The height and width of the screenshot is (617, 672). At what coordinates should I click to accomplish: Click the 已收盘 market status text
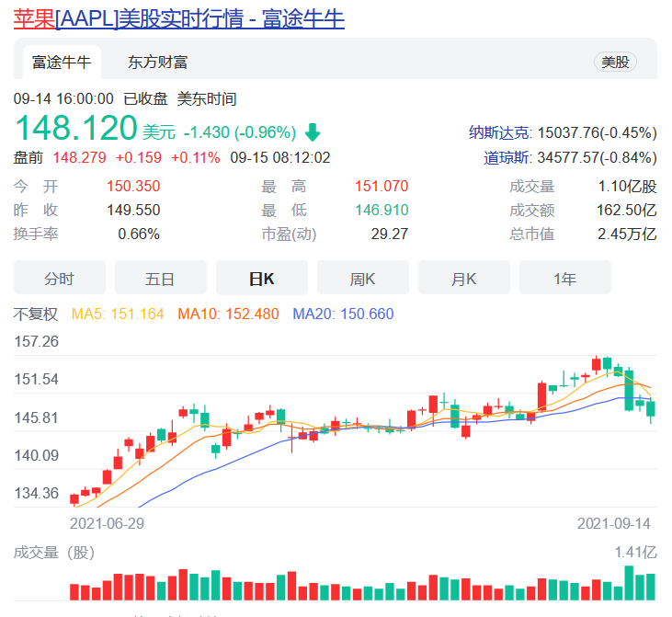coord(145,99)
